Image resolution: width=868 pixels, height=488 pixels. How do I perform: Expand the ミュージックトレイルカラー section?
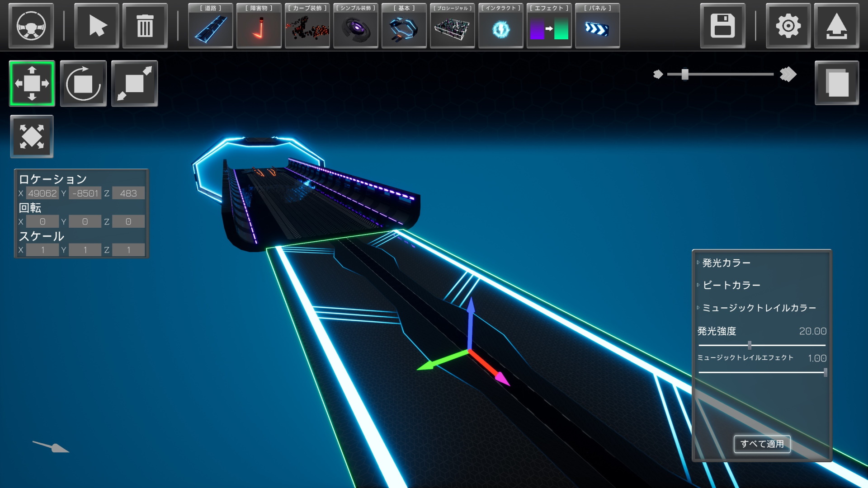tap(759, 308)
